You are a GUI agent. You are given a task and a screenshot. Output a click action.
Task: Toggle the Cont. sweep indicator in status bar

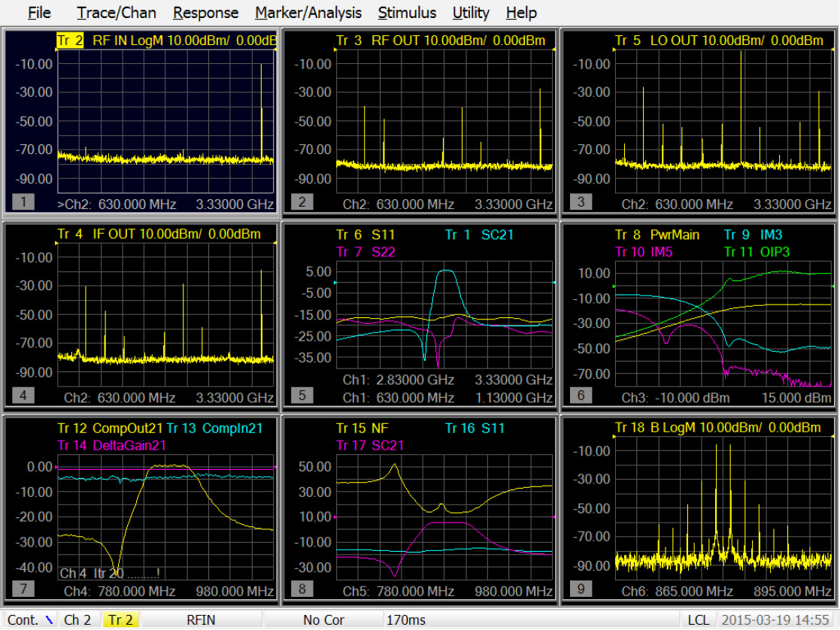(x=30, y=620)
